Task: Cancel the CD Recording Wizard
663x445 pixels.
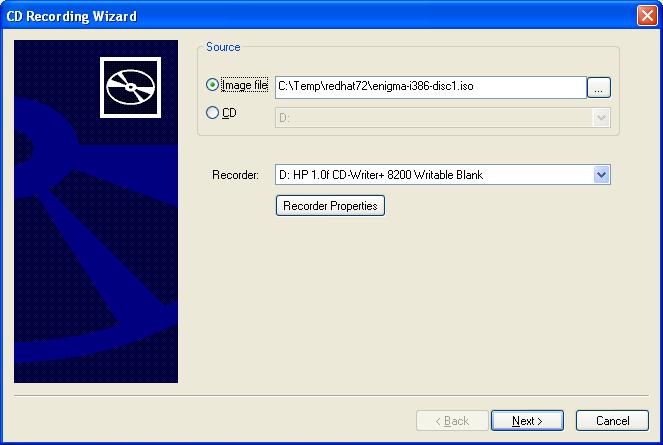Action: (612, 421)
